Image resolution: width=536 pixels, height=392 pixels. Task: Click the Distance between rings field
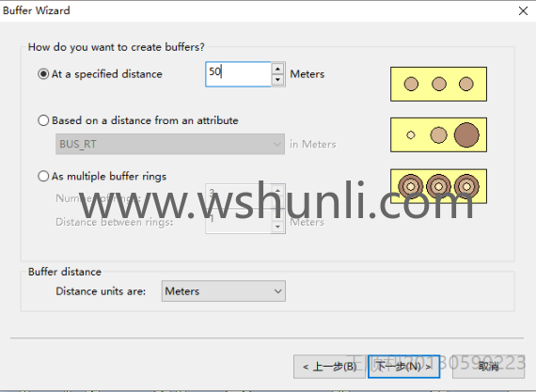click(238, 222)
